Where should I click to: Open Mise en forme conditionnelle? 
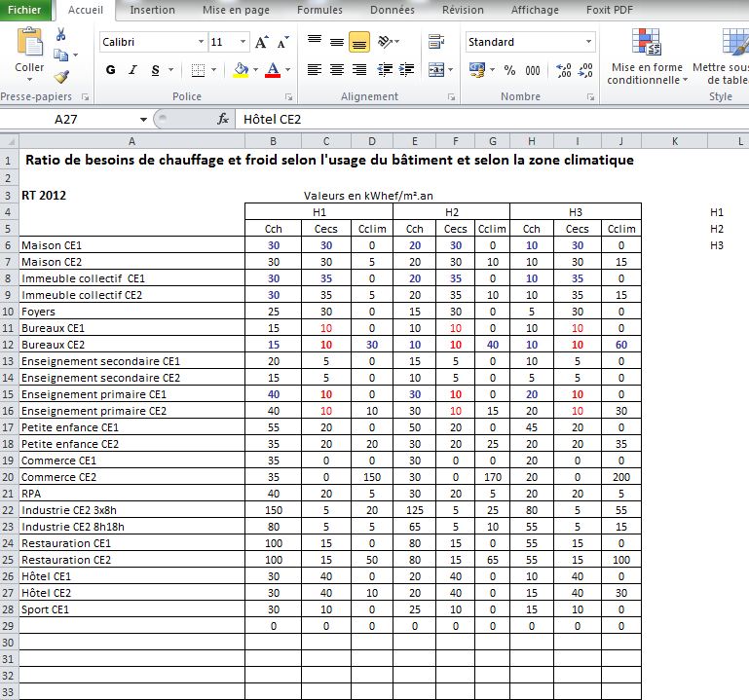tap(647, 56)
